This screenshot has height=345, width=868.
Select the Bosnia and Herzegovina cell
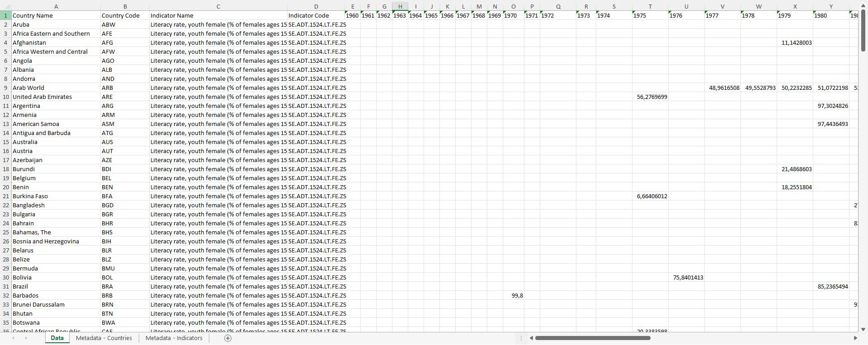pos(56,241)
